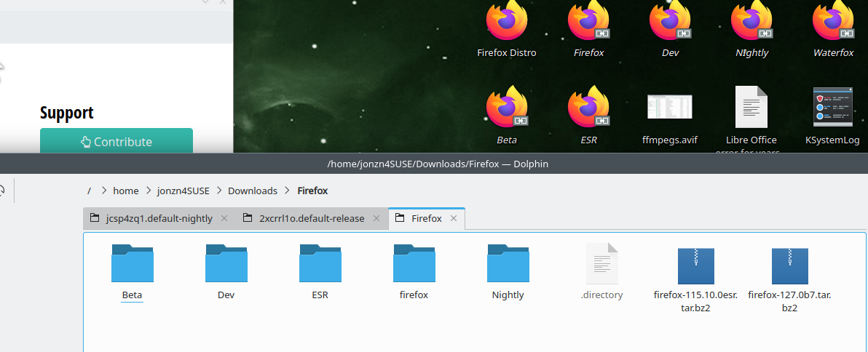Close the 2xcrrl1o.default-release tab

pos(376,218)
